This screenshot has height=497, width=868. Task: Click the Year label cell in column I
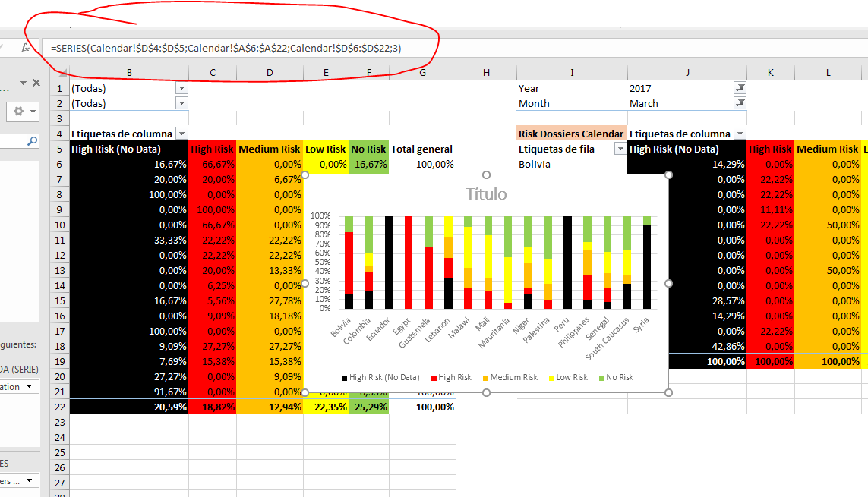pyautogui.click(x=572, y=88)
